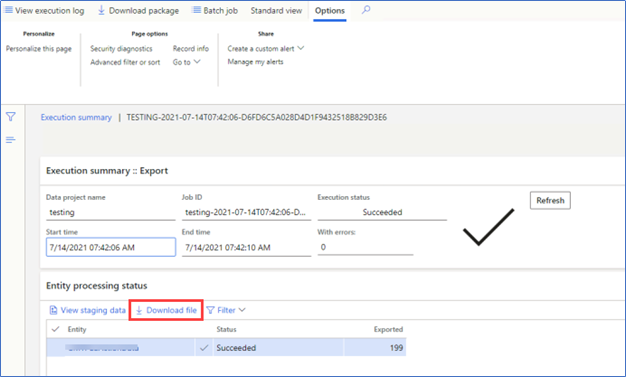Switch to Standard view
The image size is (626, 377).
point(276,11)
